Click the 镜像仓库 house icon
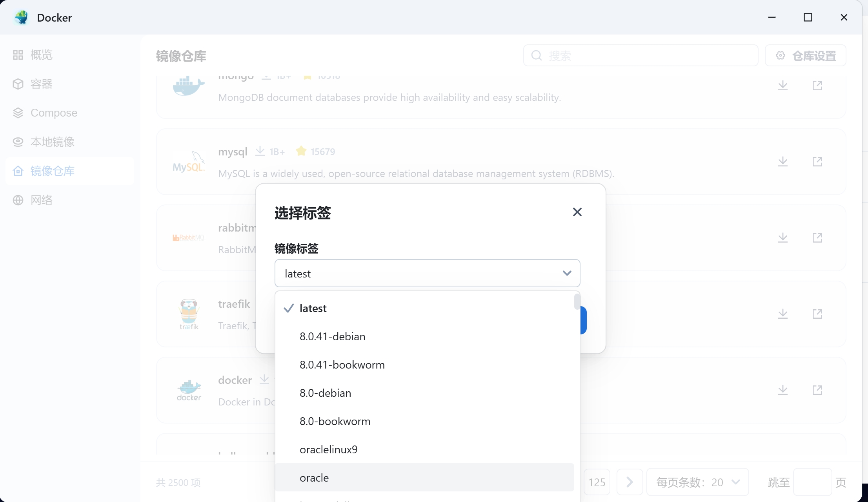Image resolution: width=868 pixels, height=502 pixels. point(18,171)
